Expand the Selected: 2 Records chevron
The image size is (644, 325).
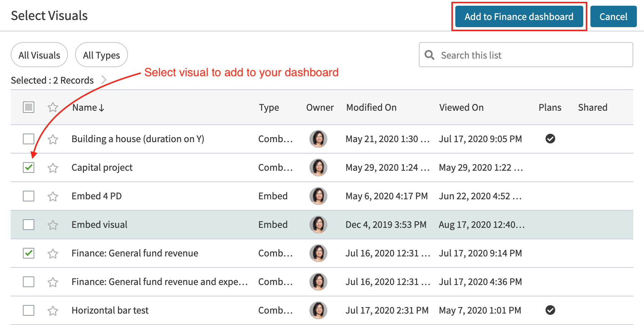104,80
